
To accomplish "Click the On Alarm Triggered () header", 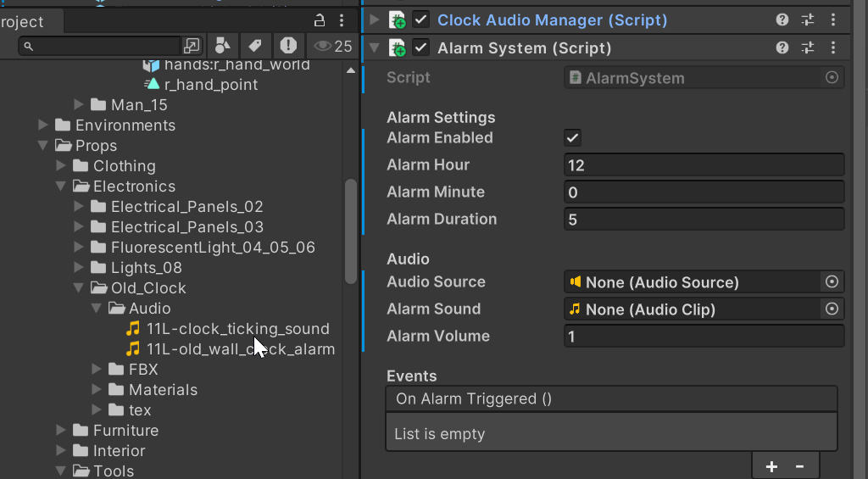I will (x=611, y=398).
